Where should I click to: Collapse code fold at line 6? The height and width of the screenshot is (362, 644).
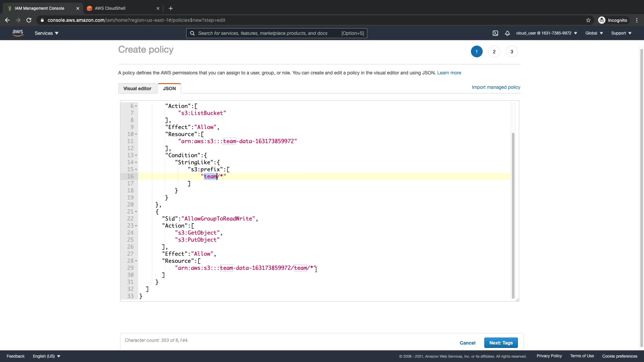tap(136, 106)
